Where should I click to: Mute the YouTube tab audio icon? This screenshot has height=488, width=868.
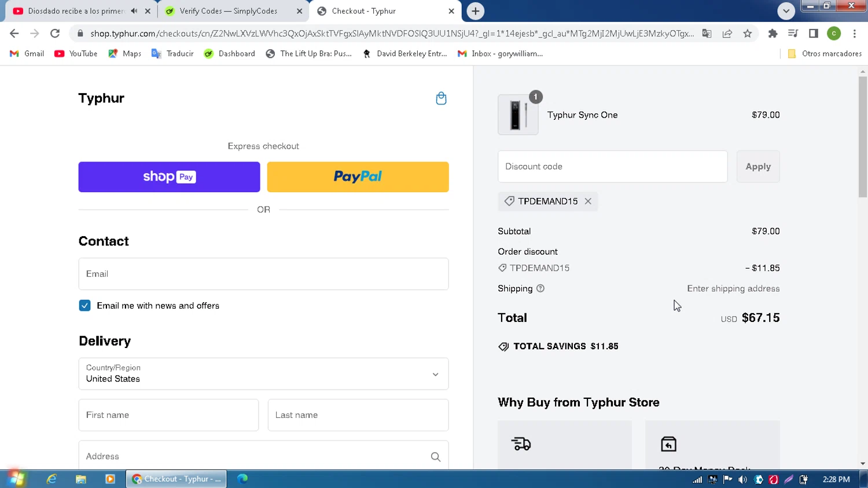pyautogui.click(x=134, y=11)
